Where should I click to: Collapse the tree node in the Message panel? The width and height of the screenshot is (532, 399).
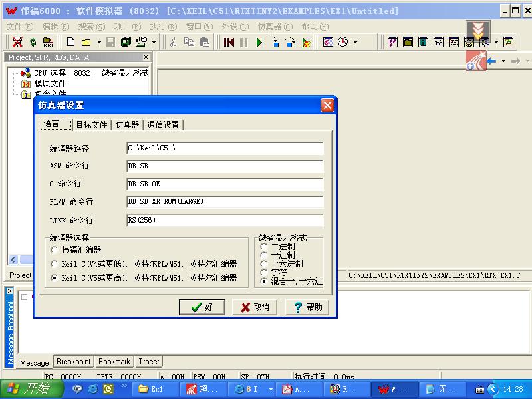click(x=24, y=297)
